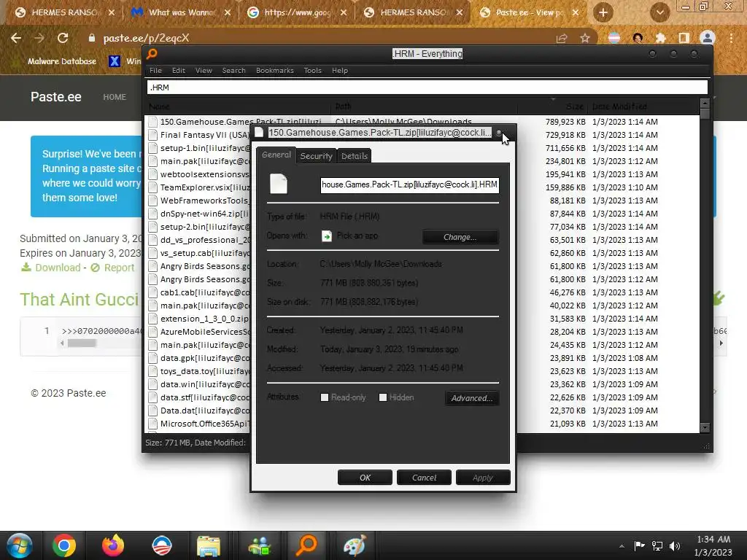Click the network tray icon
Screen dimensions: 747x560
[657, 545]
